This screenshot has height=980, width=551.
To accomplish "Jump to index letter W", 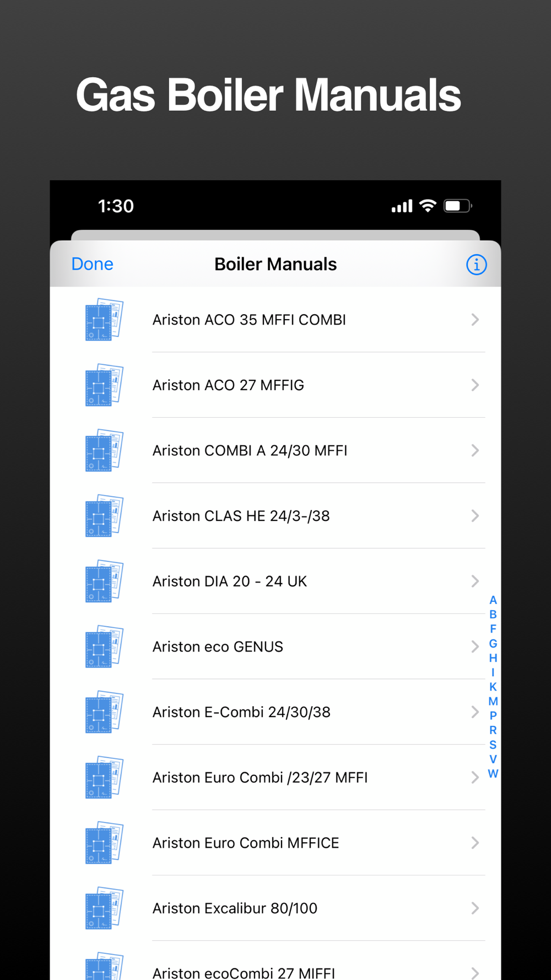I will point(493,773).
